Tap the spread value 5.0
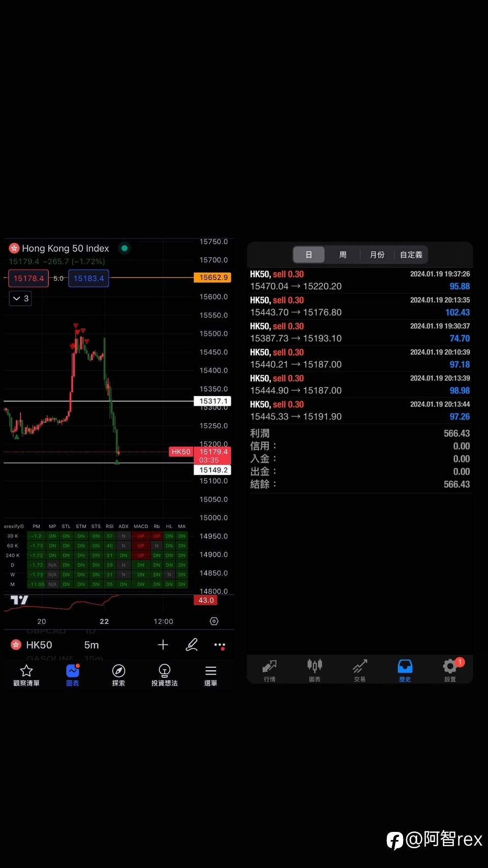The width and height of the screenshot is (488, 868). [x=58, y=278]
